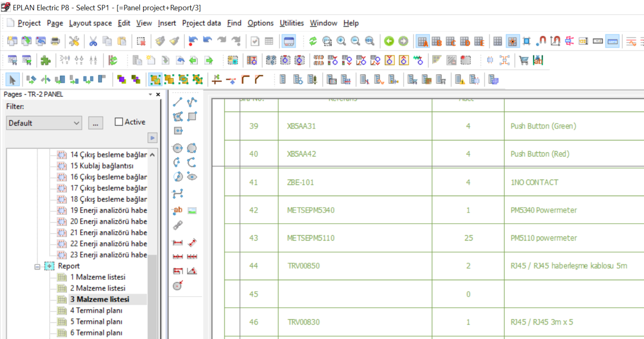Viewport: 644px width, 339px height.
Task: Open the Insert menu
Action: 167,23
